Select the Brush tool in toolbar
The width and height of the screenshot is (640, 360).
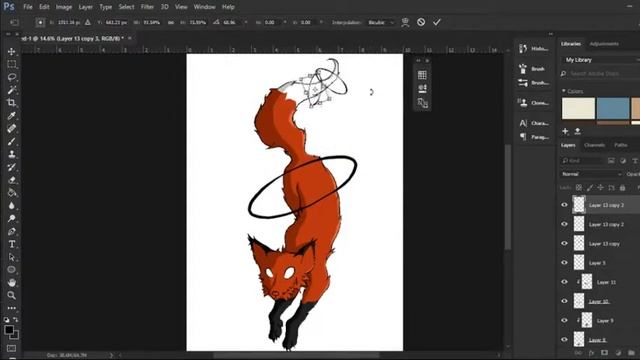coord(11,141)
